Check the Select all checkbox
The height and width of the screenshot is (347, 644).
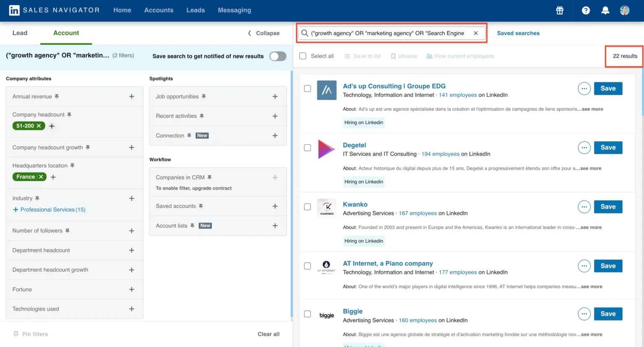click(x=303, y=56)
